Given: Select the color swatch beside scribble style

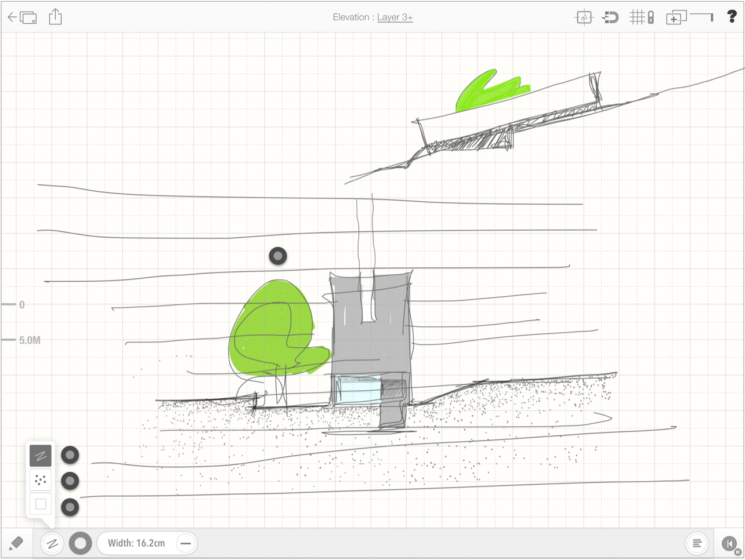Looking at the screenshot, I should (70, 455).
